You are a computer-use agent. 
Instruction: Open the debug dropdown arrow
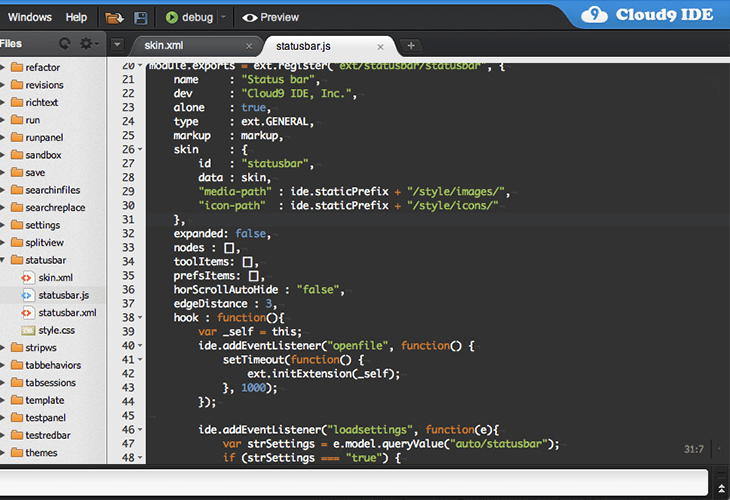click(x=223, y=17)
